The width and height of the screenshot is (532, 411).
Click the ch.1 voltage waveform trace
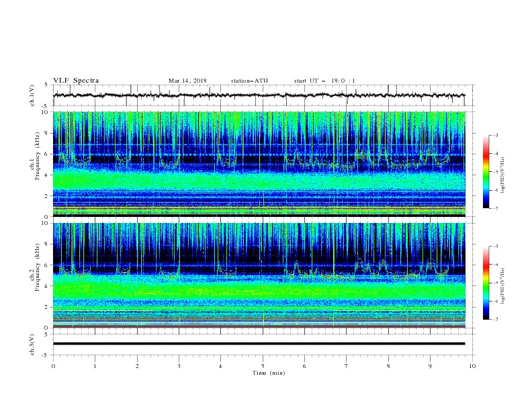259,95
